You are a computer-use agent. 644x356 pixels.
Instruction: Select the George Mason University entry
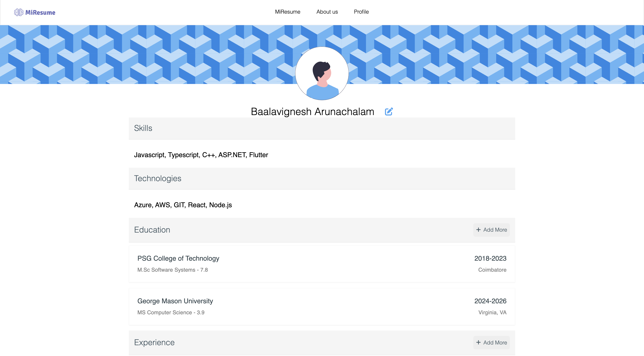pyautogui.click(x=175, y=301)
